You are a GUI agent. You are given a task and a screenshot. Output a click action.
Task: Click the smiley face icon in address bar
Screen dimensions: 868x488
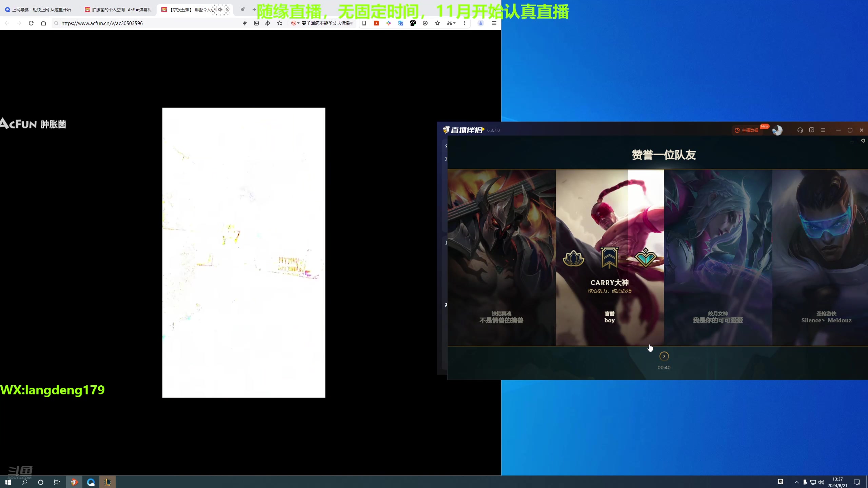click(256, 23)
